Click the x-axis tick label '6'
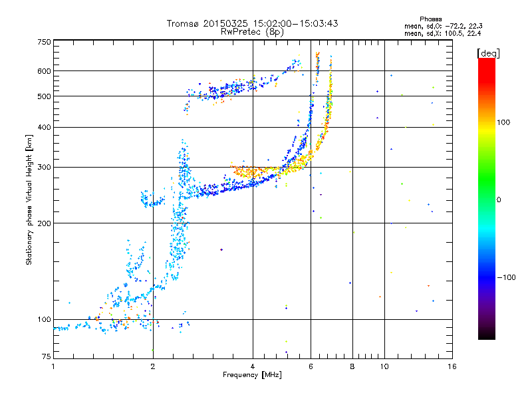The width and height of the screenshot is (532, 399). [311, 366]
